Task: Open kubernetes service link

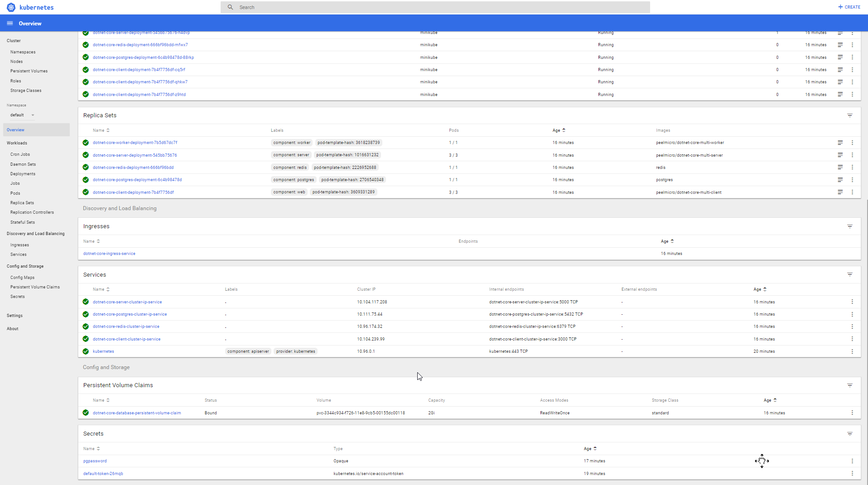Action: (x=103, y=351)
